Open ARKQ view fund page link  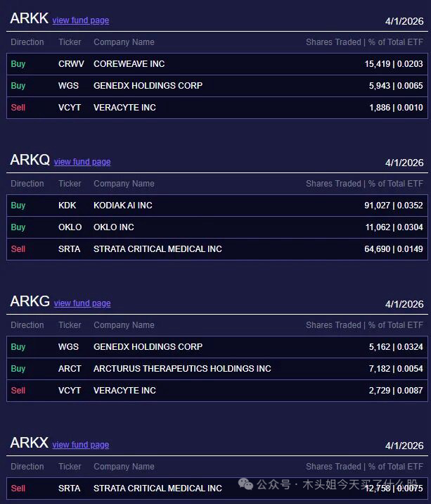point(82,162)
